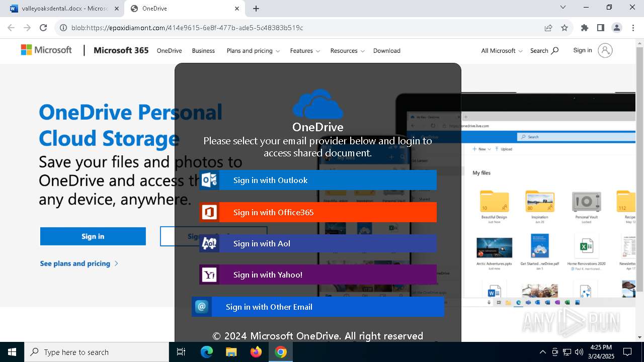Click the Outlook icon on sign-in option
Image resolution: width=644 pixels, height=362 pixels.
point(209,180)
